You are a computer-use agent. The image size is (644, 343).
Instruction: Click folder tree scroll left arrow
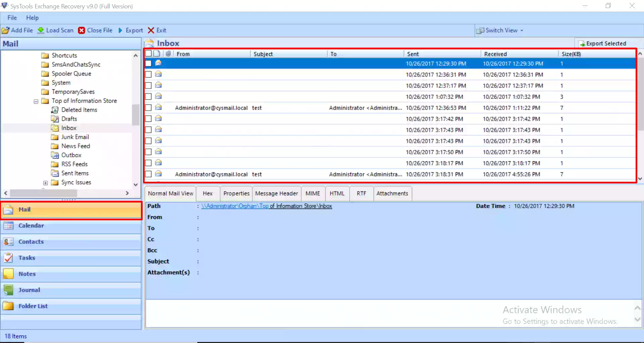coord(6,193)
